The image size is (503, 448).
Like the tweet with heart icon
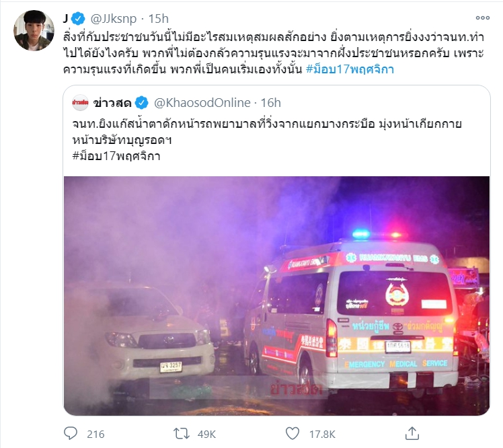tap(293, 434)
